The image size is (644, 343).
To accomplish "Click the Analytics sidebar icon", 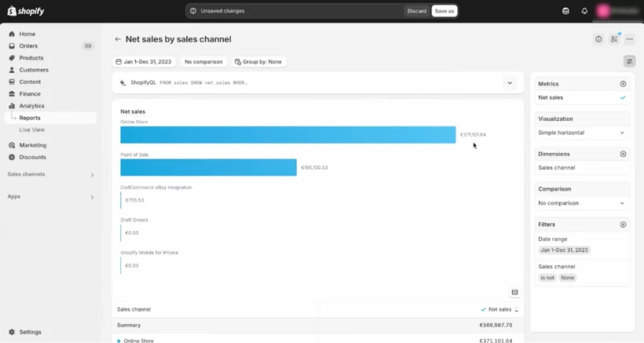I will point(11,106).
